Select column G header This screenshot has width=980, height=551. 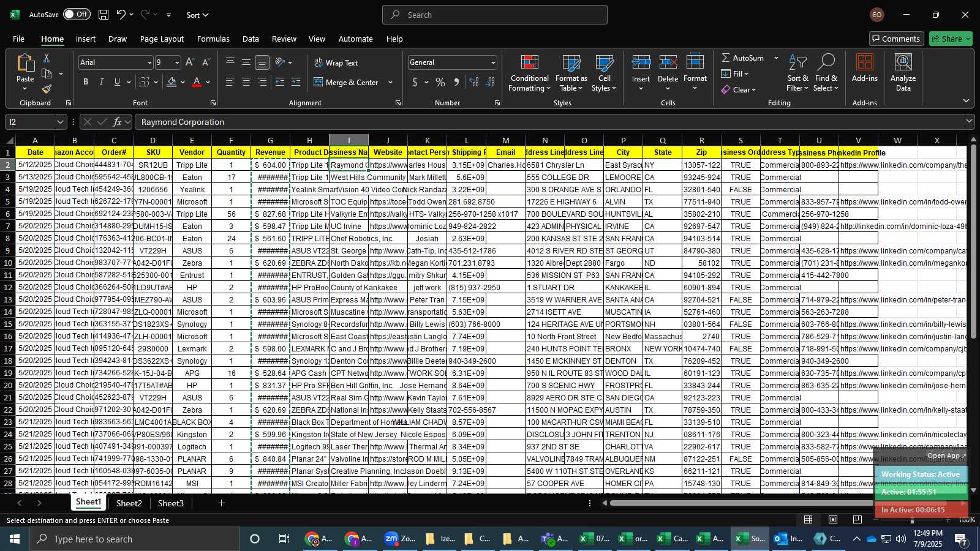point(270,140)
